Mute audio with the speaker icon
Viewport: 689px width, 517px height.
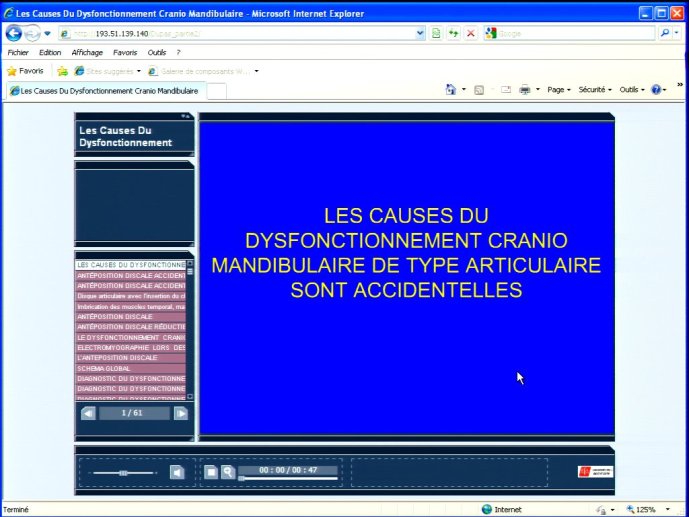(x=177, y=472)
